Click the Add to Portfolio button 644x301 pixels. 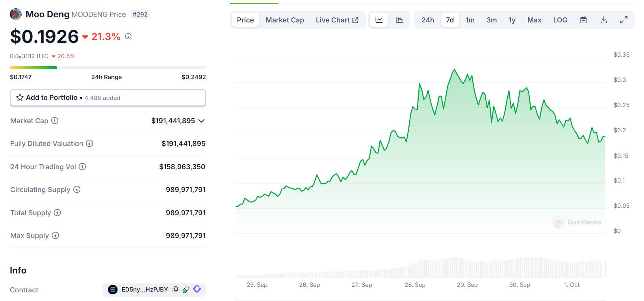[108, 98]
